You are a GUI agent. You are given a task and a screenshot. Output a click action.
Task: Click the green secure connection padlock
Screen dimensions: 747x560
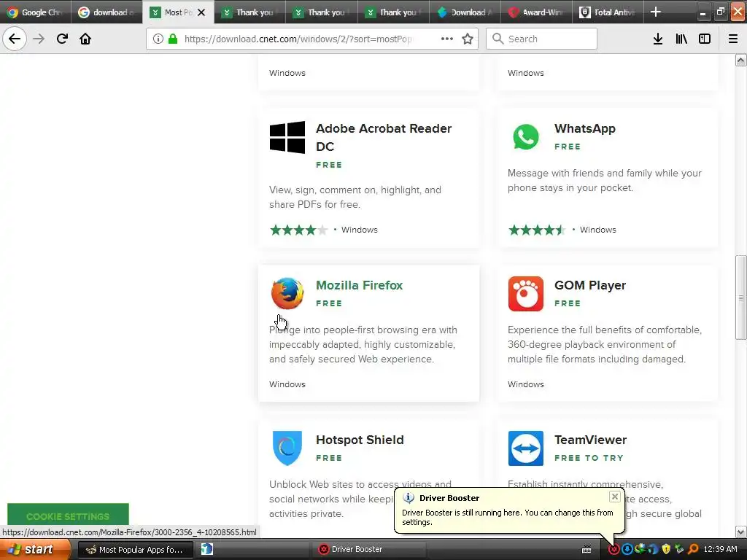click(173, 39)
